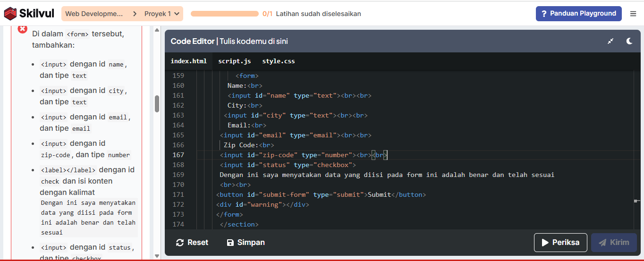Click the input id city instruction bullet
The height and width of the screenshot is (261, 644).
tap(84, 96)
